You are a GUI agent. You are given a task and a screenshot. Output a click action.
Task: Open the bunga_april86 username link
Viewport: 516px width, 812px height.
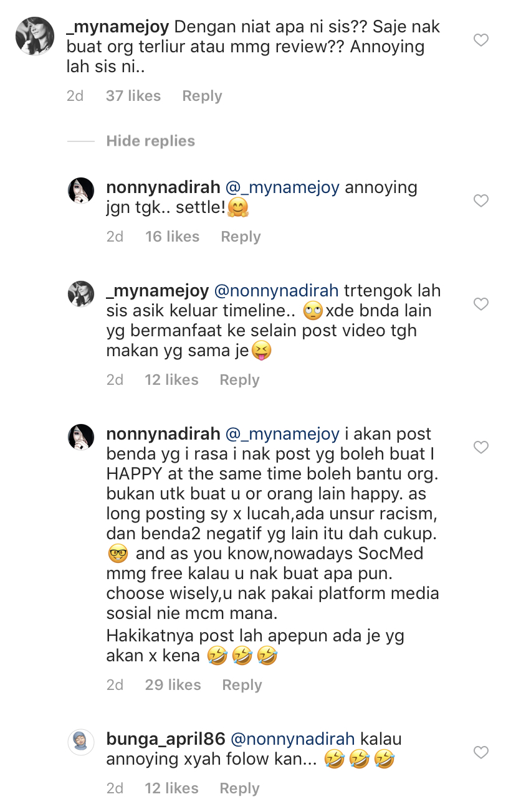[165, 739]
